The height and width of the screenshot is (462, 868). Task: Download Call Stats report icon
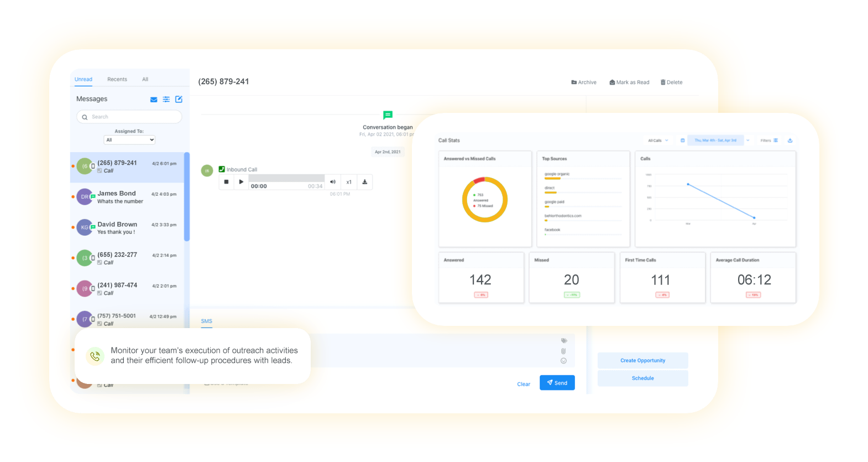point(790,141)
